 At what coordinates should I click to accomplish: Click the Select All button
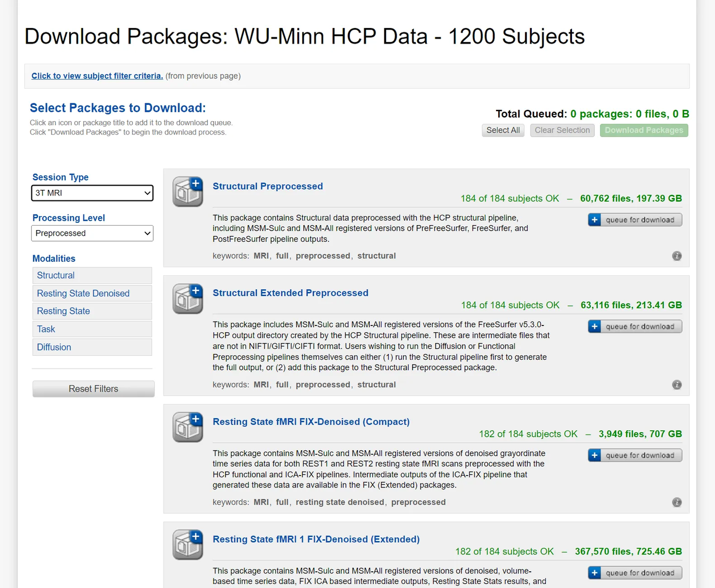click(503, 130)
